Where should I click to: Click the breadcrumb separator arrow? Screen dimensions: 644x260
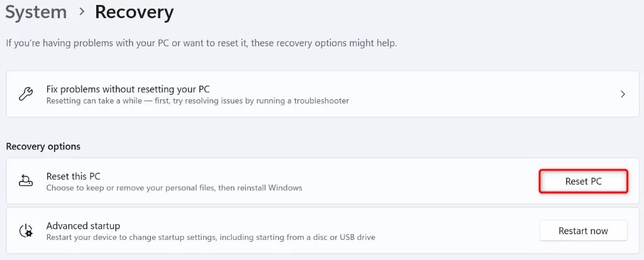click(81, 13)
